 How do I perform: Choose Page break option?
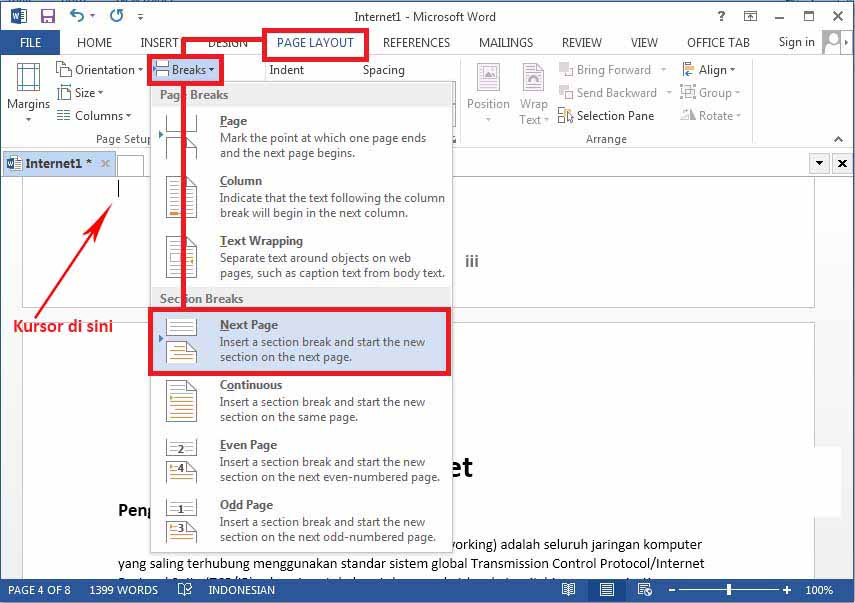pos(301,137)
